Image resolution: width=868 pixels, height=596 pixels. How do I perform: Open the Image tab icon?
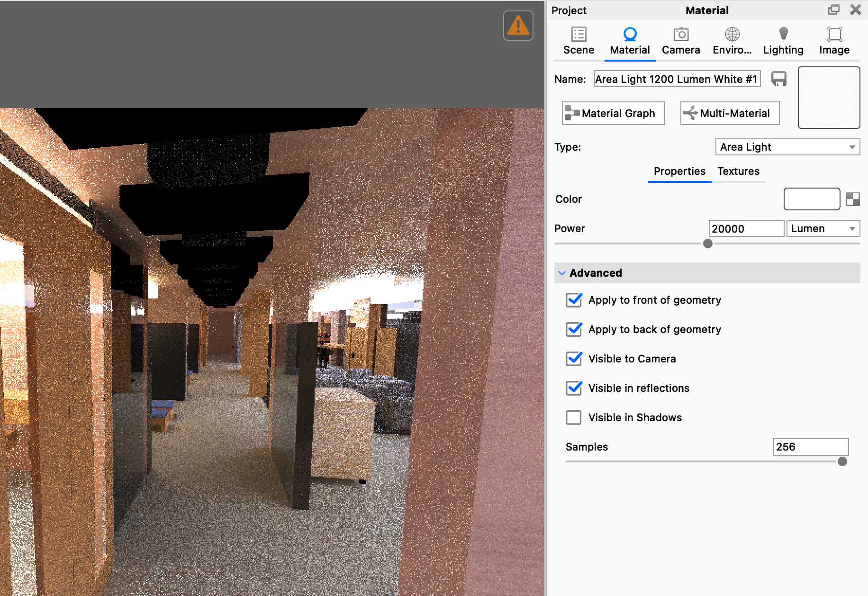[834, 35]
